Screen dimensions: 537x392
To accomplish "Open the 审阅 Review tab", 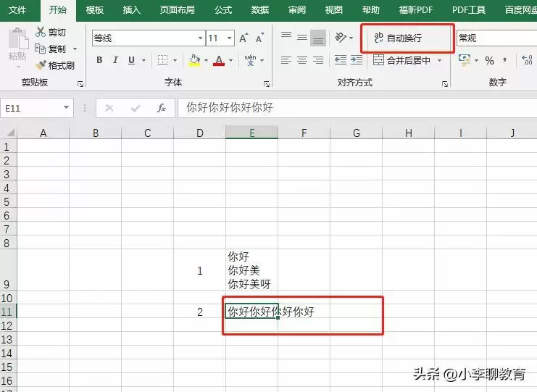I will click(x=297, y=9).
